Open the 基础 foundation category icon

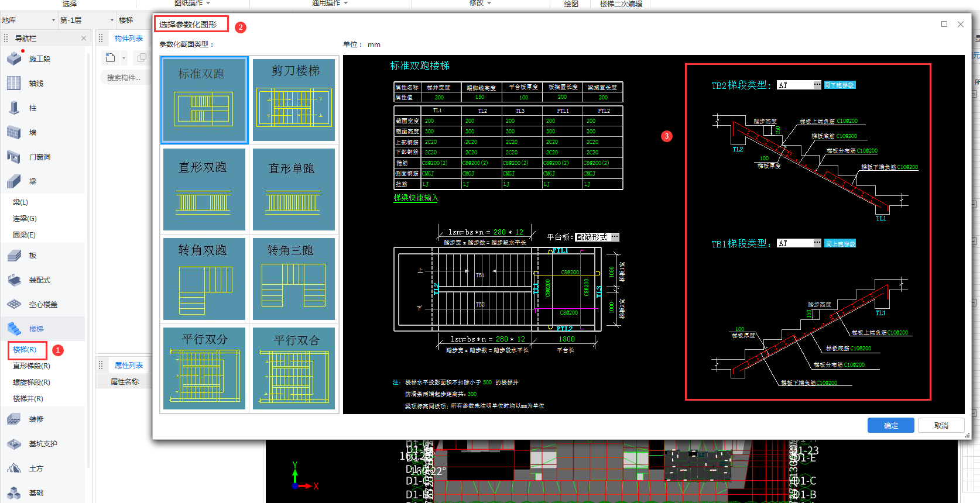(14, 492)
